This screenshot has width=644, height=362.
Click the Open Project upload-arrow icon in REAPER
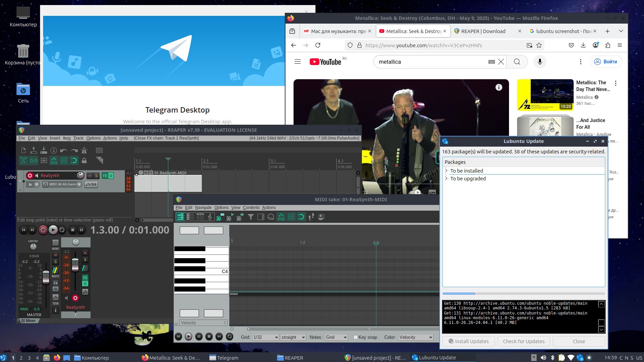tap(34, 150)
